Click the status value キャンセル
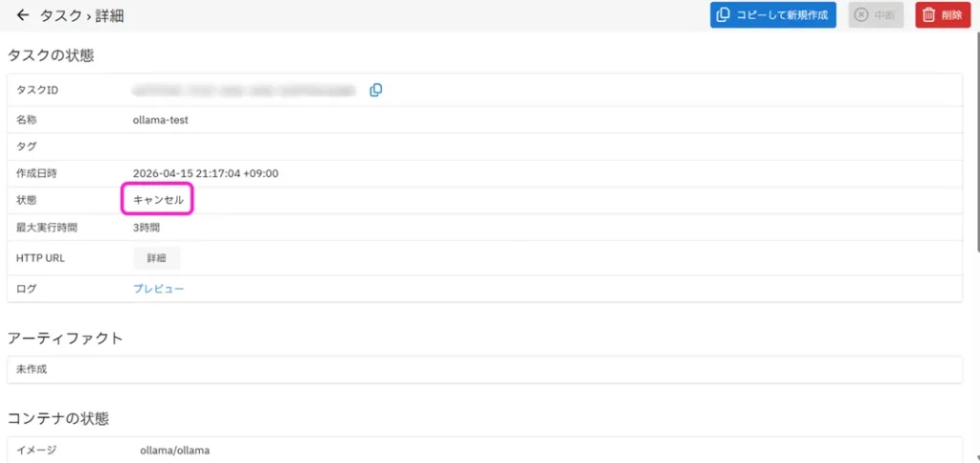Image resolution: width=980 pixels, height=463 pixels. click(x=158, y=200)
